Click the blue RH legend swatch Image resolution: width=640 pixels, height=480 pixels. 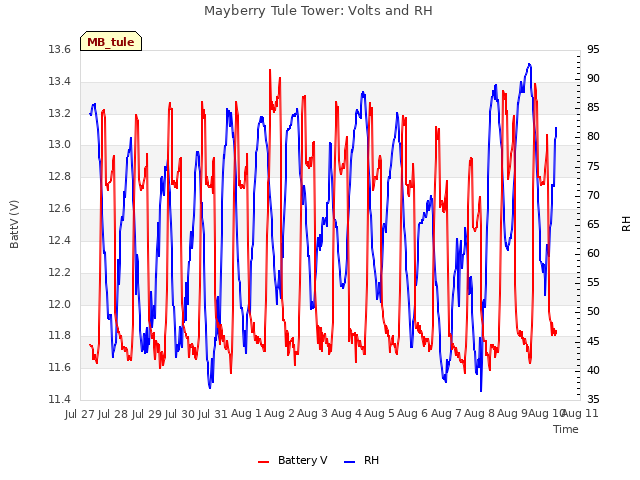coord(349,462)
